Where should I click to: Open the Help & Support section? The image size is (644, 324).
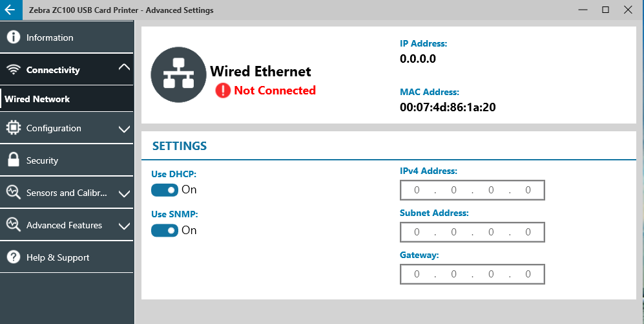pos(67,257)
